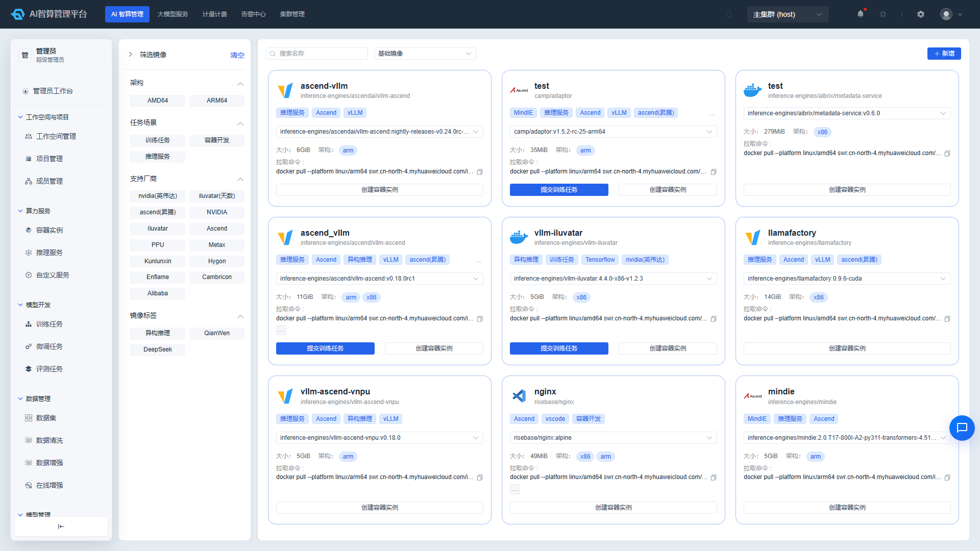The height and width of the screenshot is (551, 980).
Task: Toggle the 推理服务 scenario filter
Action: (x=158, y=157)
